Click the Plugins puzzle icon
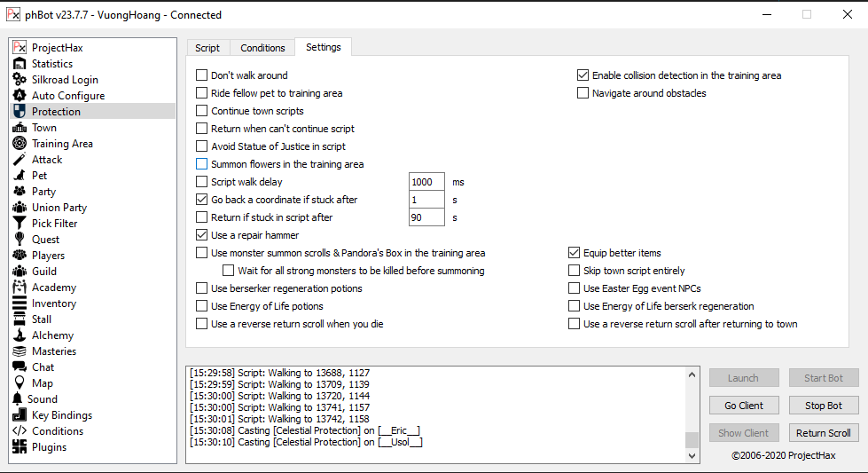The height and width of the screenshot is (473, 868). tap(20, 447)
